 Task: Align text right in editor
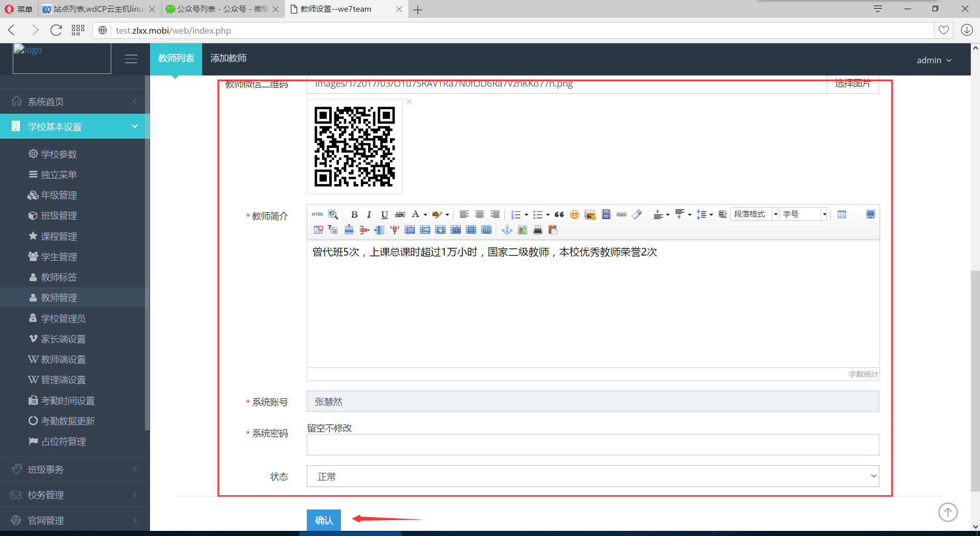tap(495, 215)
